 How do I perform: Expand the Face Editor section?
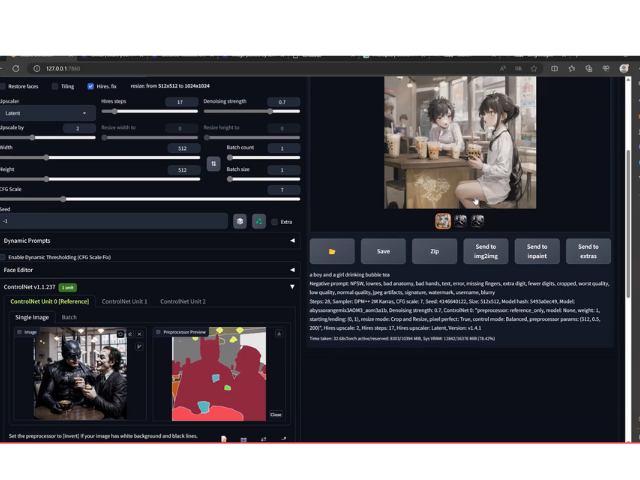pyautogui.click(x=149, y=270)
